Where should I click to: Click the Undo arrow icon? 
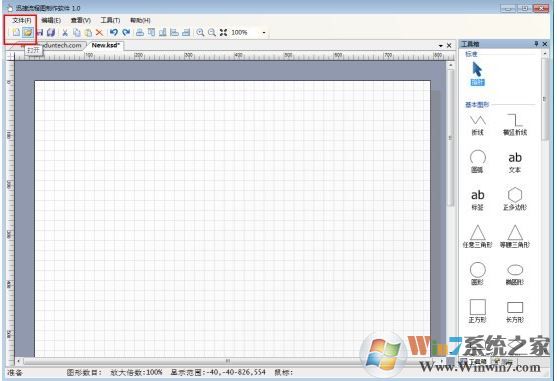click(x=114, y=32)
